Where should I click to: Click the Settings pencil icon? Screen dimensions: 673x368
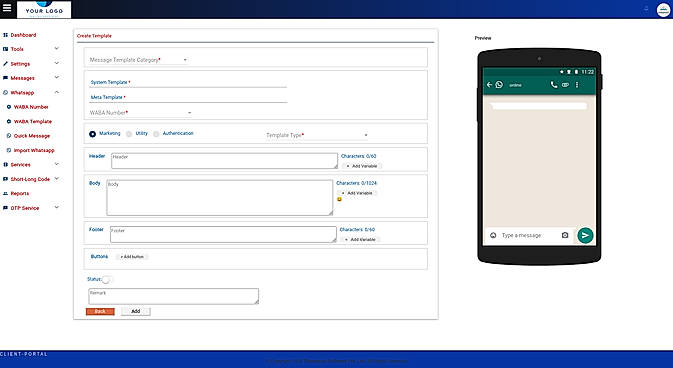point(6,64)
